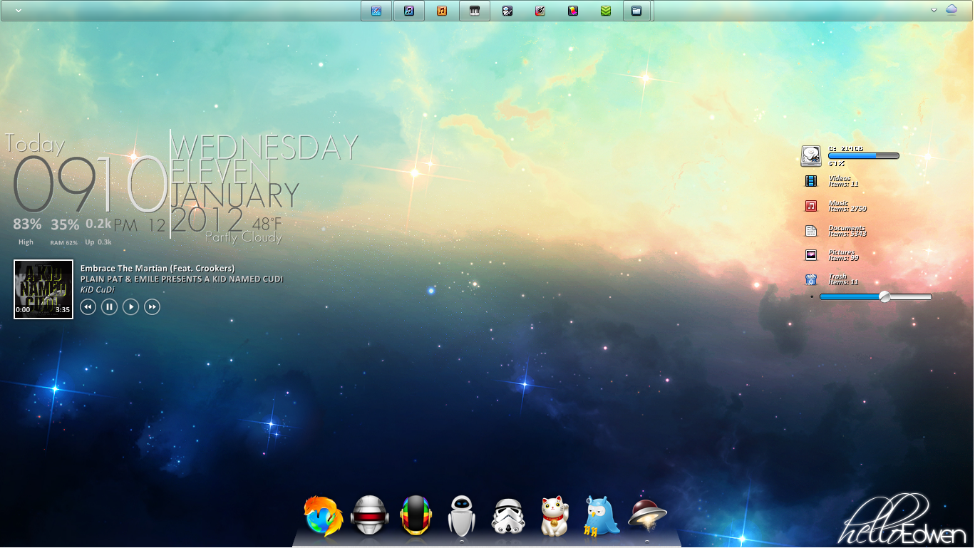Open the Videos film strip icon

pyautogui.click(x=811, y=181)
